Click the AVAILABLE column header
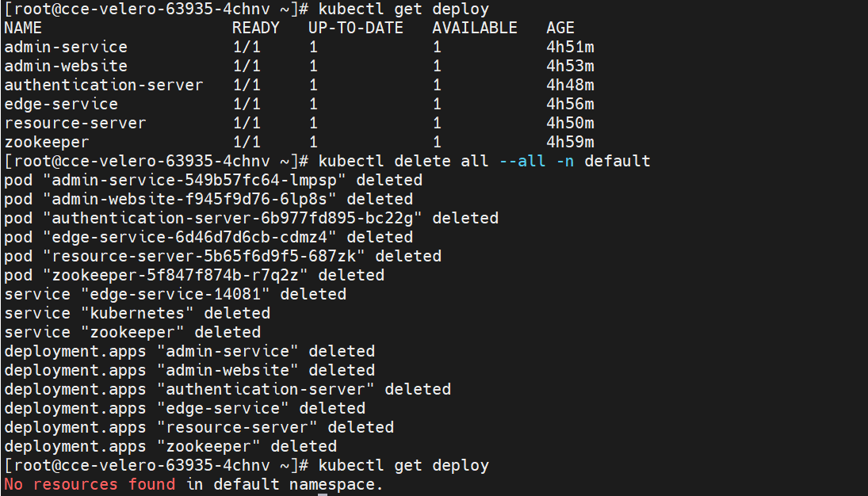Viewport: 868px width, 496px height. pos(474,28)
